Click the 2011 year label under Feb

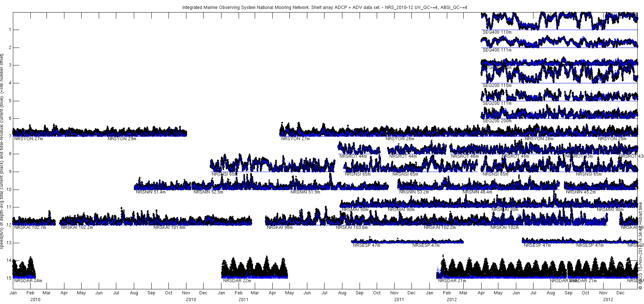pyautogui.click(x=243, y=299)
